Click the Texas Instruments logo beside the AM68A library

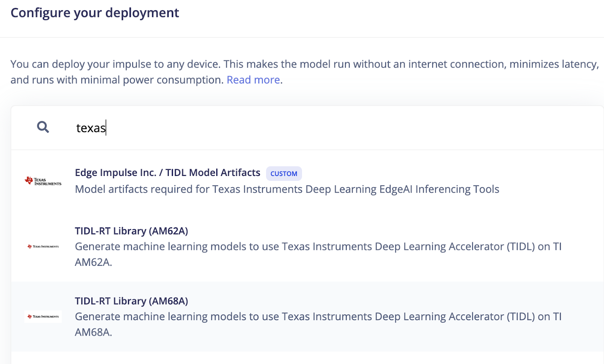(43, 316)
